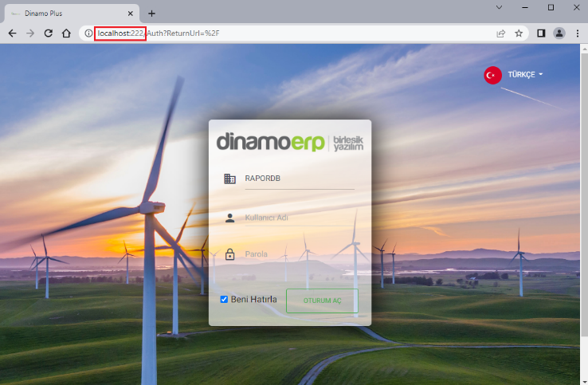Screen dimensions: 588x385
Task: Click the company building icon
Action: [230, 179]
